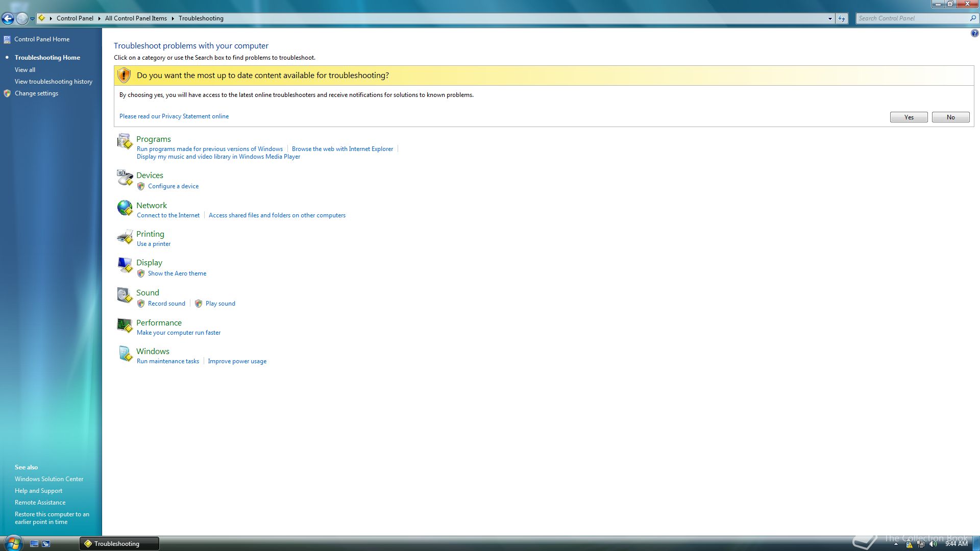Image resolution: width=980 pixels, height=551 pixels.
Task: Open Browse the web with Internet Explorer
Action: (342, 149)
